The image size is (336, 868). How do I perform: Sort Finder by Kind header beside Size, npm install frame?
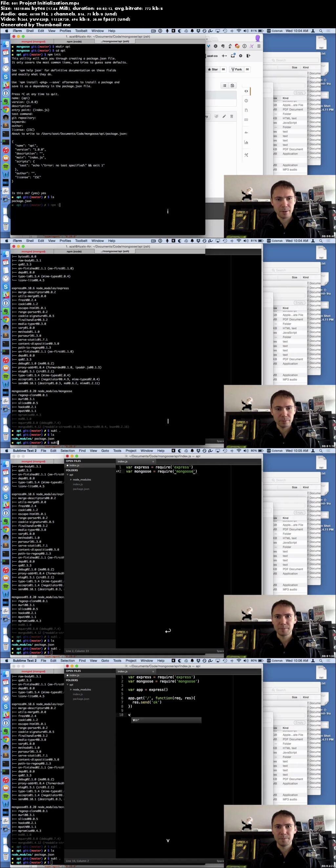click(x=306, y=277)
